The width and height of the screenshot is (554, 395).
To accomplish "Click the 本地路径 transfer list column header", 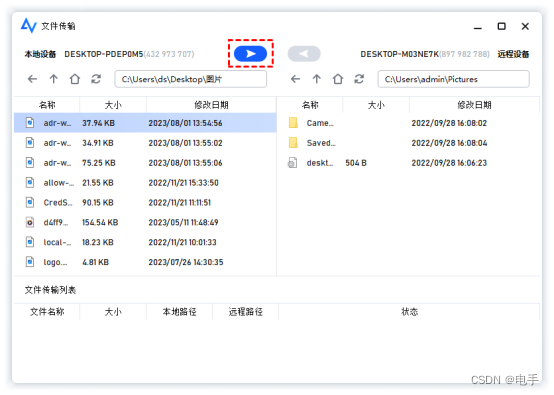I will click(179, 312).
